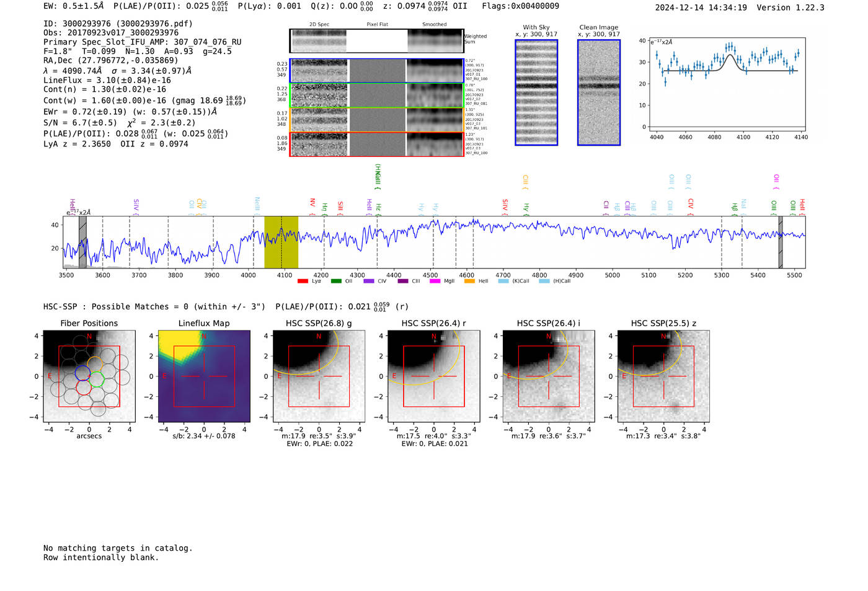The image size is (868, 591).
Task: Open the HSC SSP(25.5) z image
Action: coord(663,376)
